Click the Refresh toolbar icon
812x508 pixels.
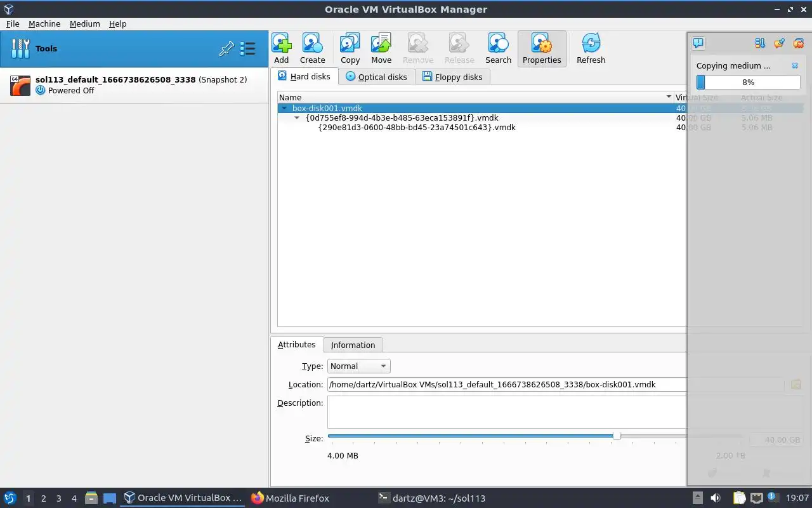click(591, 43)
